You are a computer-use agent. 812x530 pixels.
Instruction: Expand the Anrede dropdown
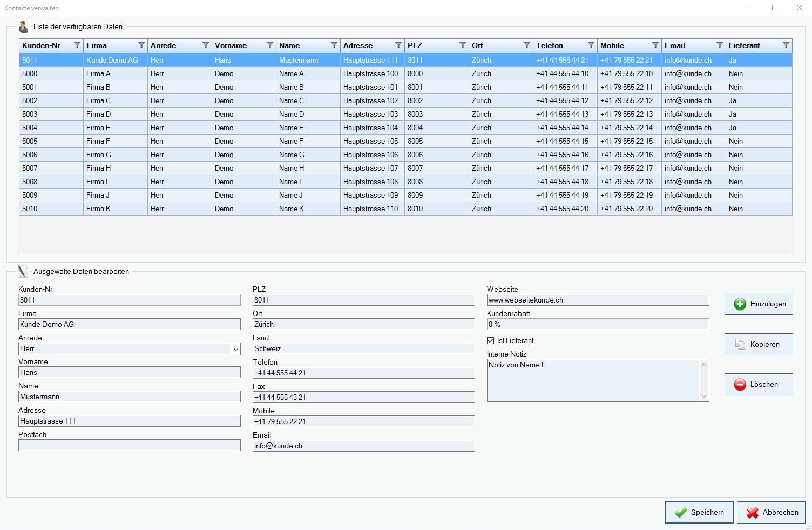(x=236, y=349)
